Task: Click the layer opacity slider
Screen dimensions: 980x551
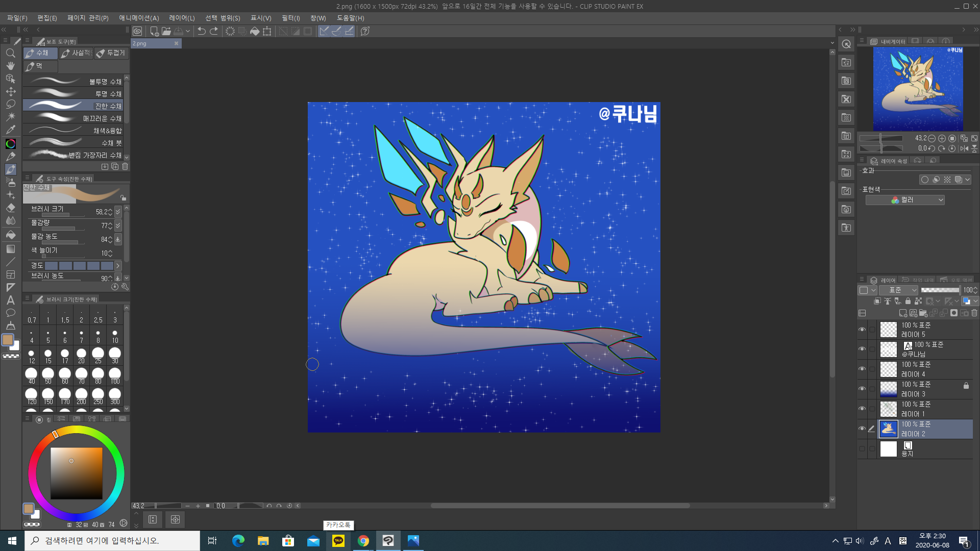Action: [x=940, y=290]
